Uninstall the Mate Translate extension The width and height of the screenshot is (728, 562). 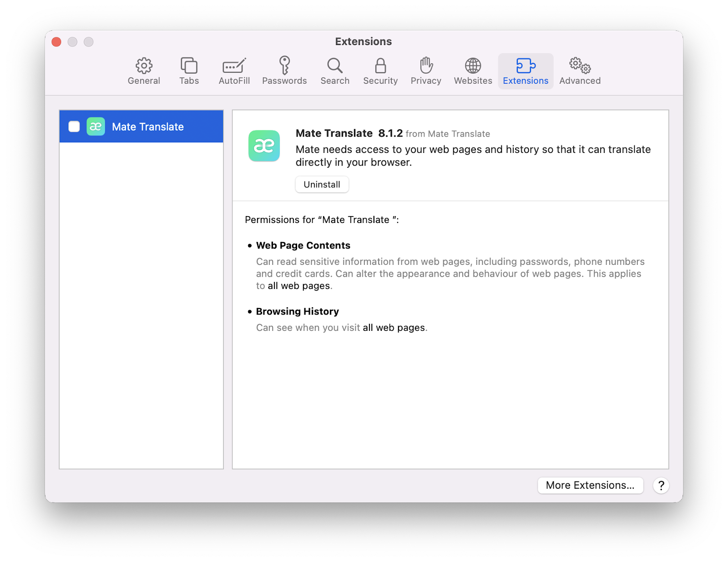pyautogui.click(x=322, y=184)
